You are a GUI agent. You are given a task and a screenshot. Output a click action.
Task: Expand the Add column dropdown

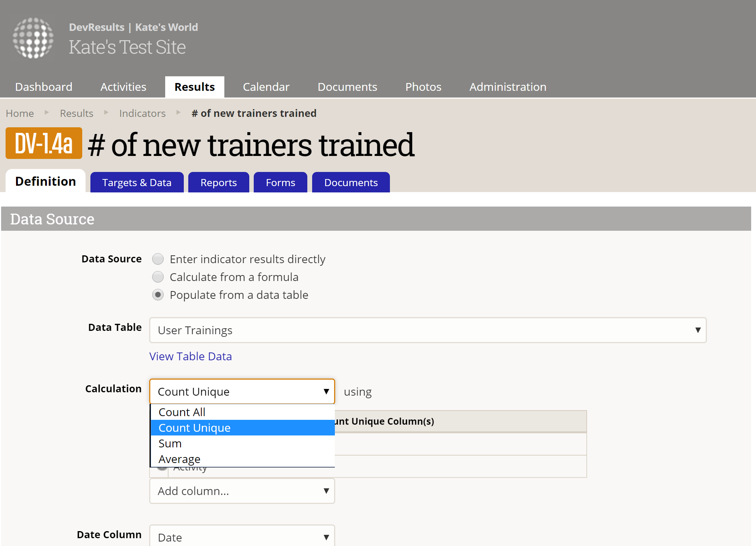click(242, 491)
